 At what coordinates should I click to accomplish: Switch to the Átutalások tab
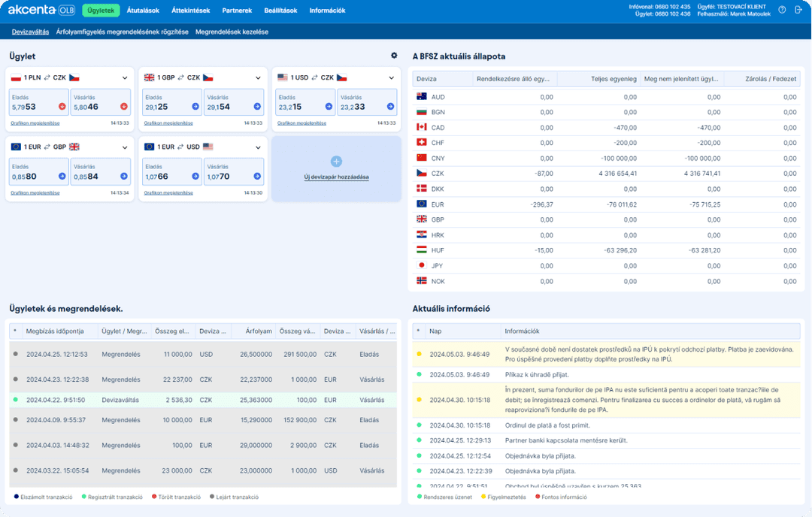click(144, 10)
